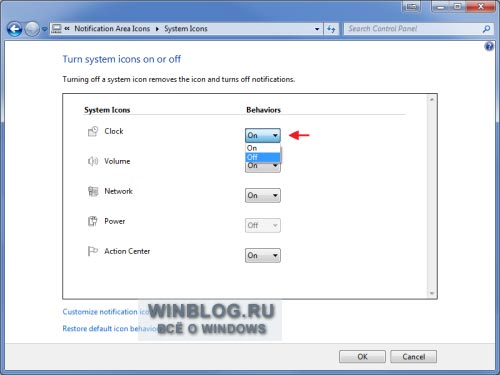Image resolution: width=500 pixels, height=375 pixels.
Task: Expand the breadcrumb arrow after Notification Area Icons
Action: click(x=157, y=29)
